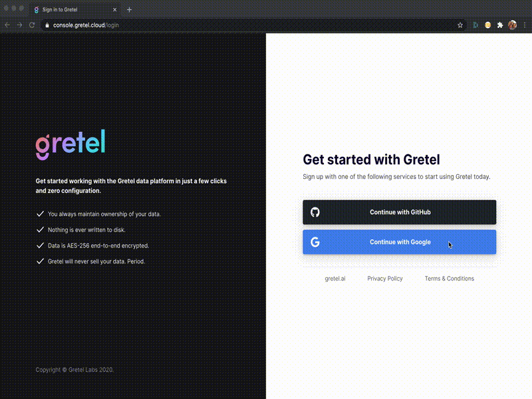Click the blue extension icon in toolbar
This screenshot has width=532, height=399.
(475, 25)
